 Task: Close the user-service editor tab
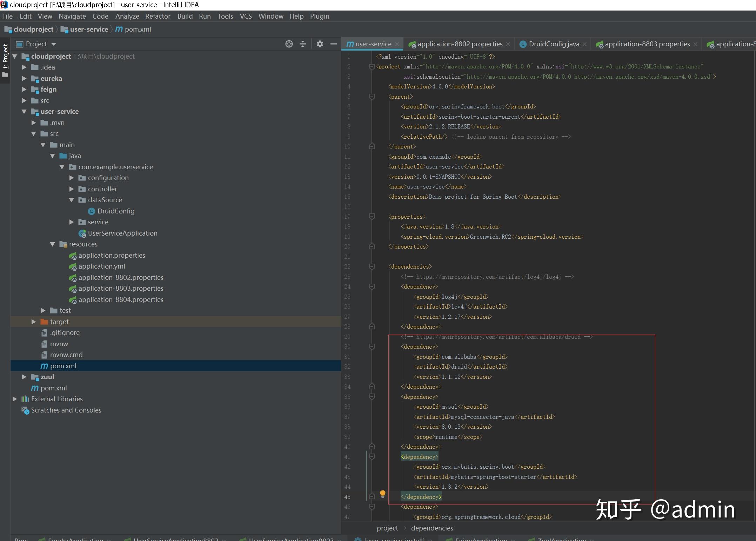397,44
